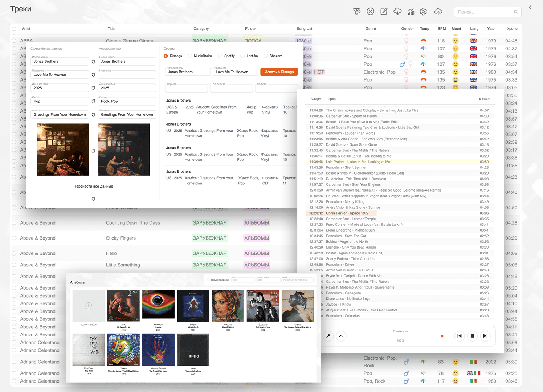543x392 pixels.
Task: Copy the saved cover image across
Action: (x=93, y=151)
